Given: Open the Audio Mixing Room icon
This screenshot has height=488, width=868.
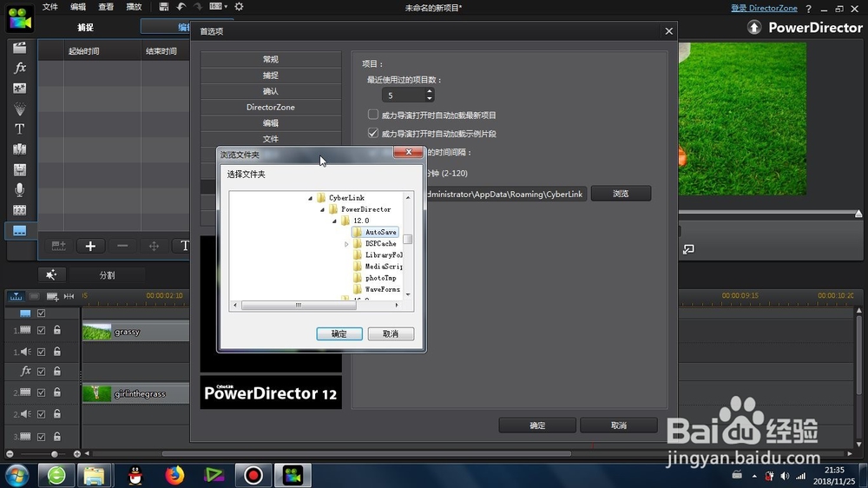Looking at the screenshot, I should (19, 169).
